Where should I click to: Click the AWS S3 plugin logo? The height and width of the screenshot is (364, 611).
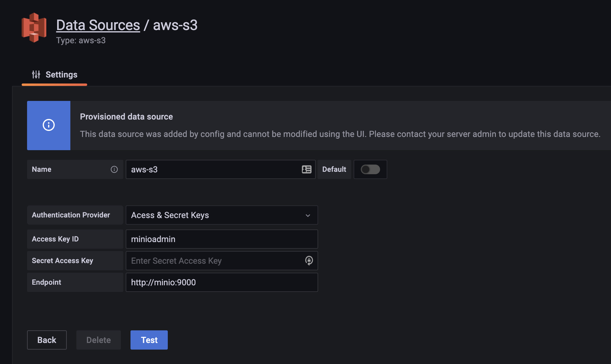[34, 28]
